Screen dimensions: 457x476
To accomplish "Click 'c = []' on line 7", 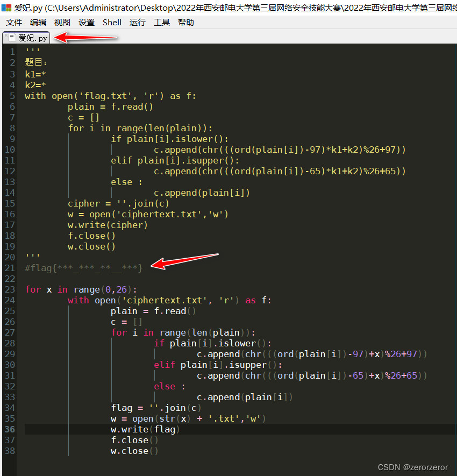I will (x=83, y=117).
